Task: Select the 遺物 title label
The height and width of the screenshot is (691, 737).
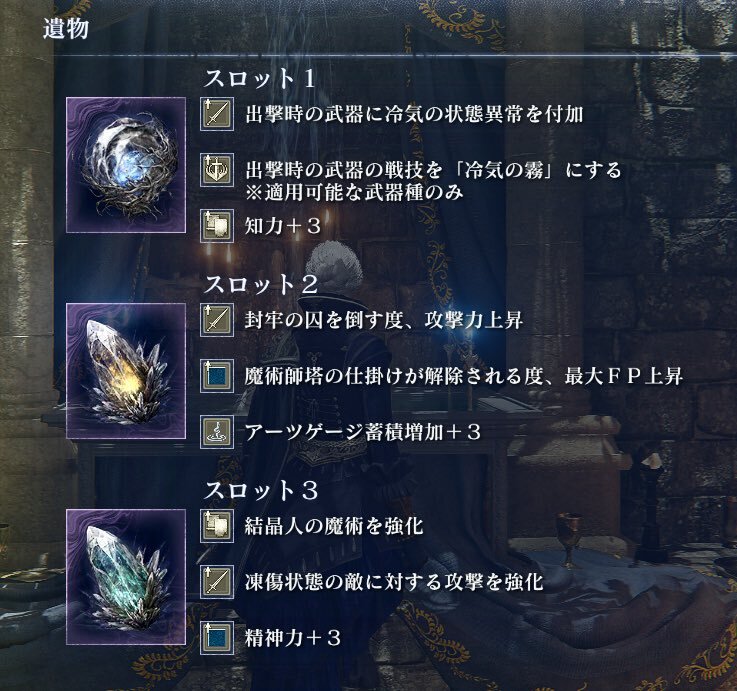Action: tap(66, 29)
